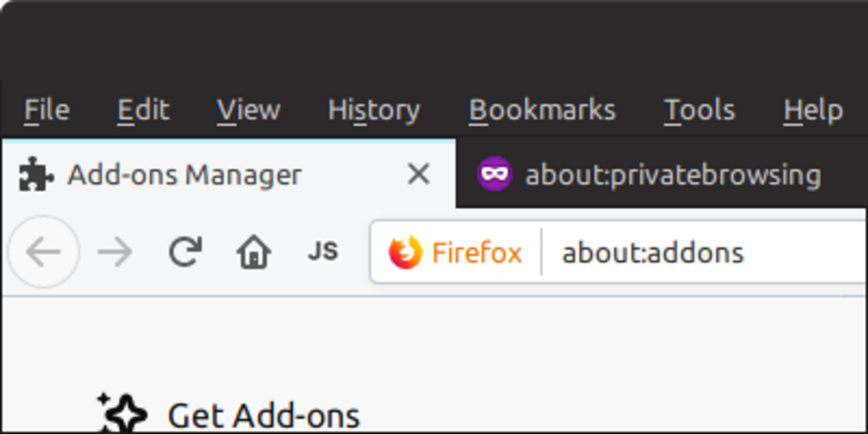Select Get Add-ons in the sidebar
Screen dimensions: 868x434
[264, 414]
